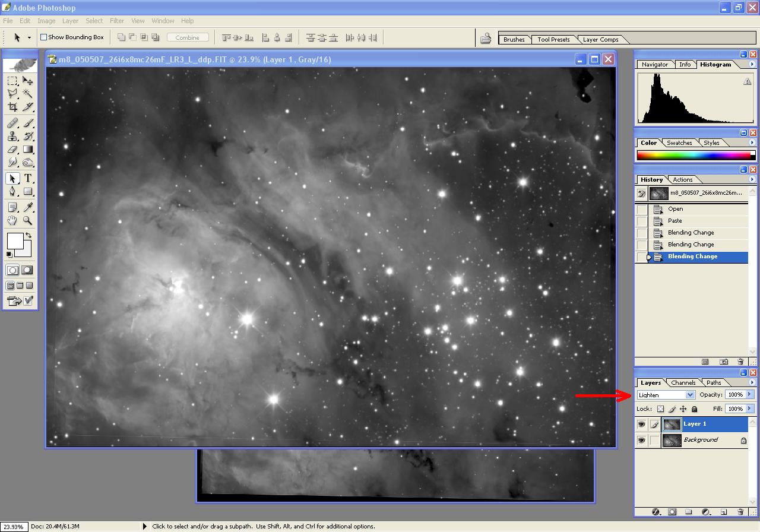Select the Horizontal Type tool

(x=28, y=179)
